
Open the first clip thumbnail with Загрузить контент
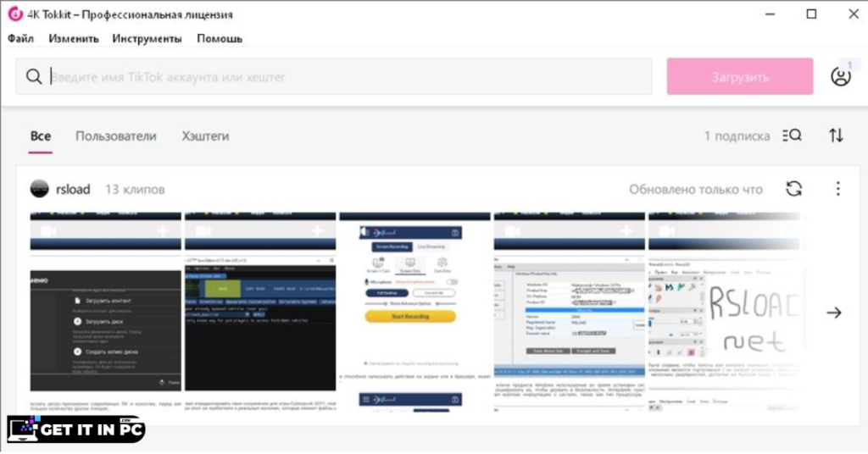click(x=106, y=312)
